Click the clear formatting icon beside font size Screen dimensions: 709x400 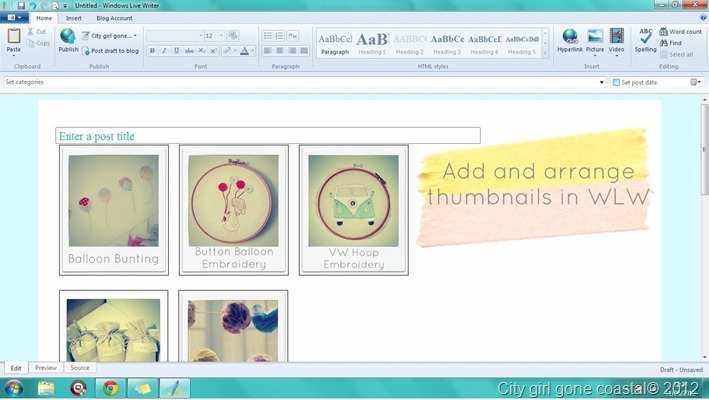point(233,36)
